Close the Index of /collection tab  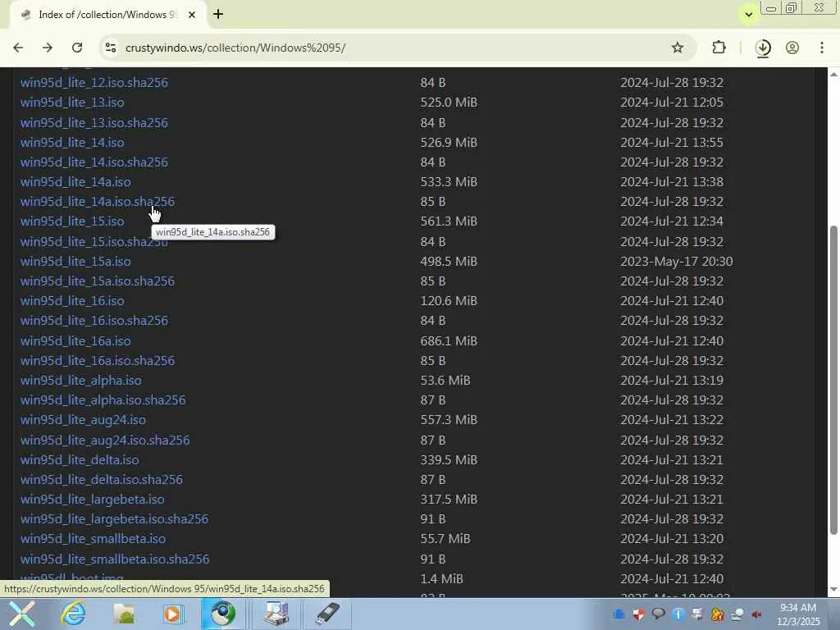pos(192,15)
